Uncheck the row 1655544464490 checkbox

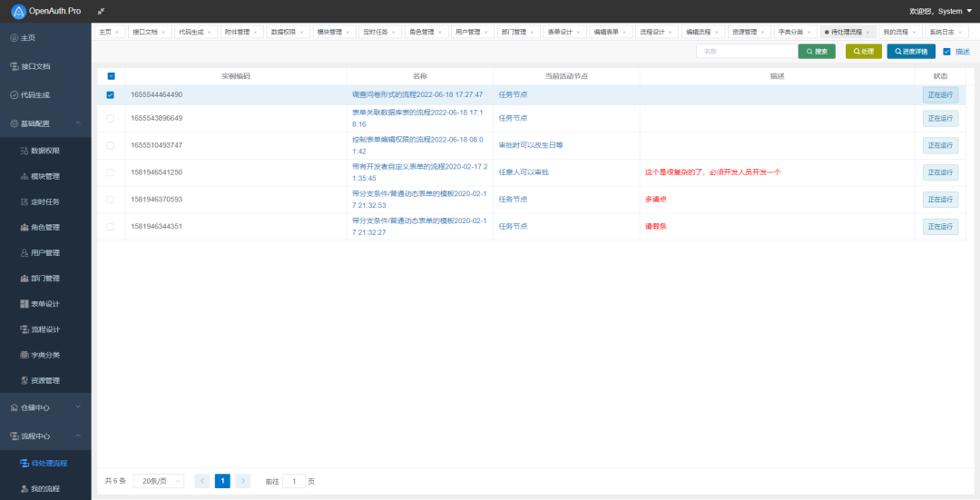coord(111,95)
